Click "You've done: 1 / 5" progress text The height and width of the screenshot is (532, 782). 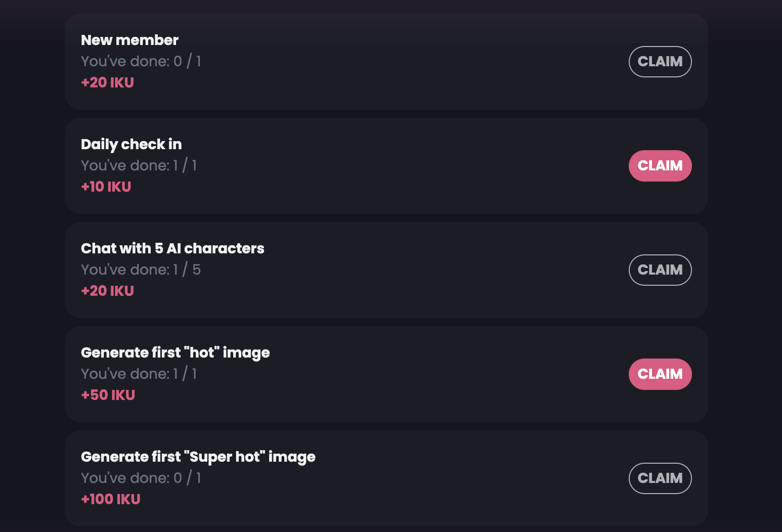click(141, 270)
